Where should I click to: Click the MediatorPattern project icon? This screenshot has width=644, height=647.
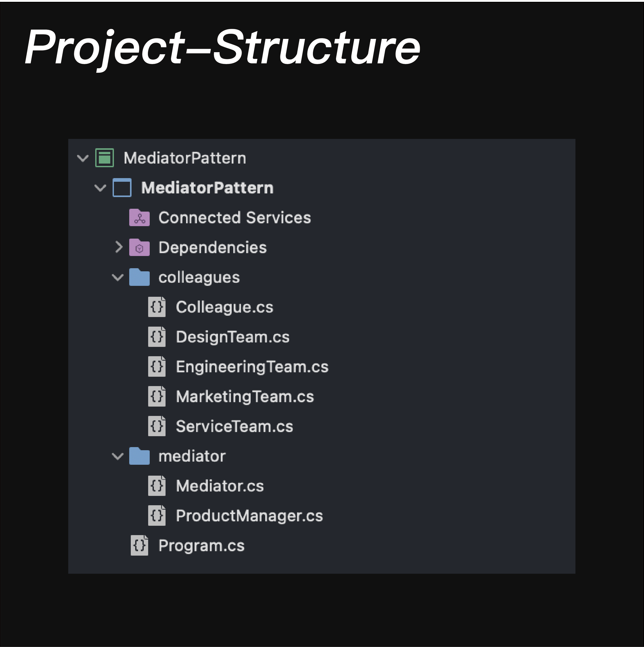coord(122,187)
